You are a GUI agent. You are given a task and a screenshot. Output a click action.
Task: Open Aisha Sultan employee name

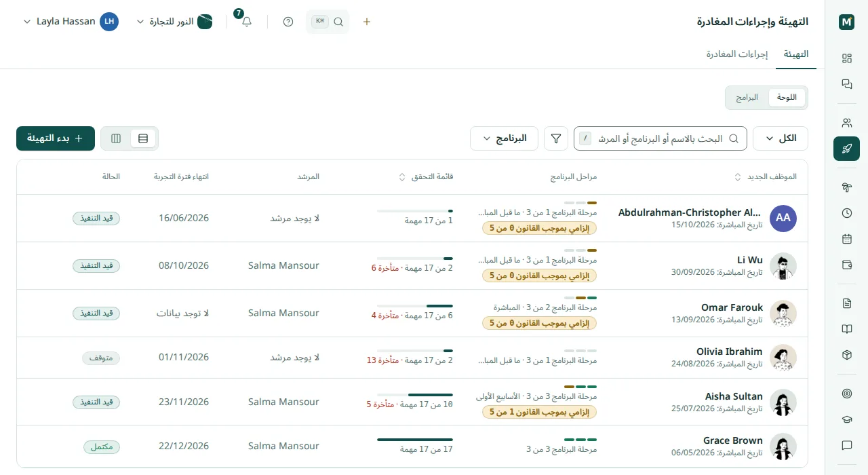734,396
